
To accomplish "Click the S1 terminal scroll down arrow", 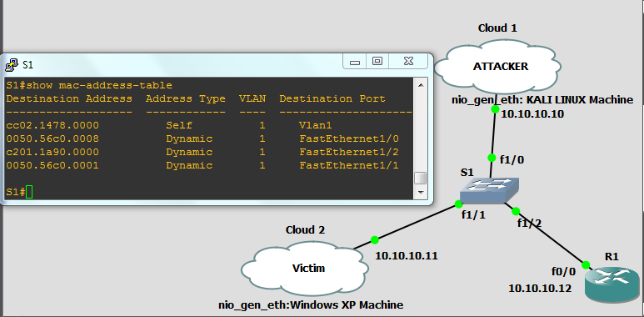I will pyautogui.click(x=420, y=192).
